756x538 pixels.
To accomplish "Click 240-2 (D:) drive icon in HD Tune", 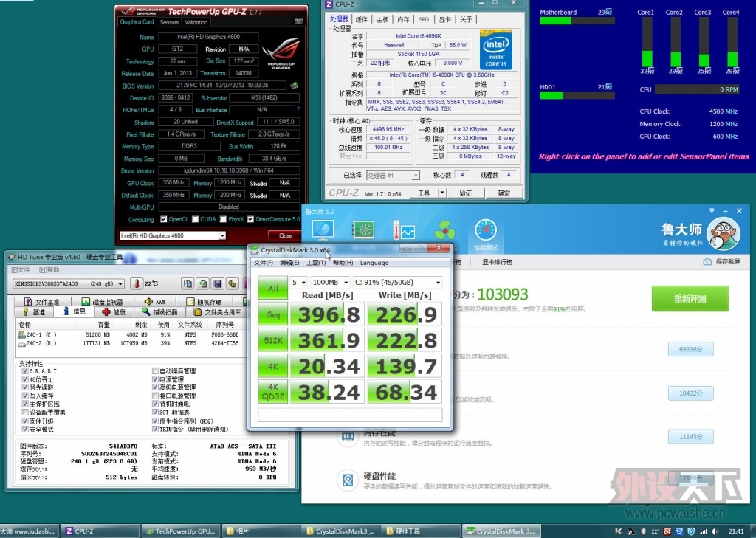I will 21,344.
